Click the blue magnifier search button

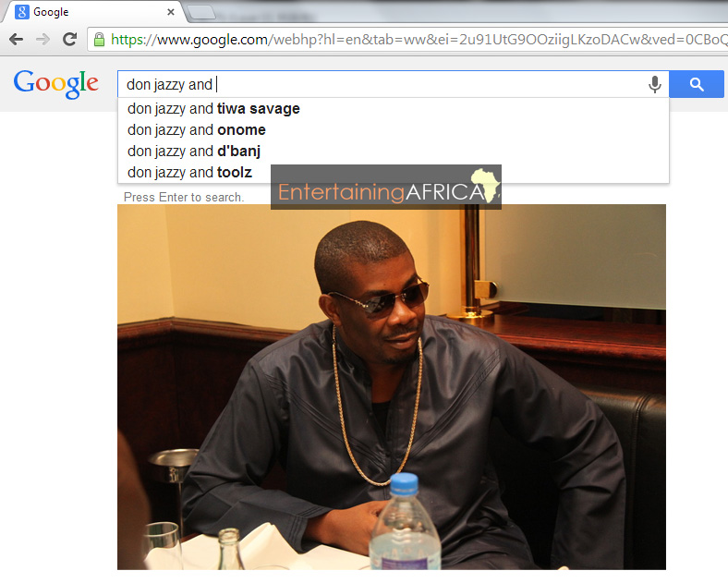coord(697,84)
